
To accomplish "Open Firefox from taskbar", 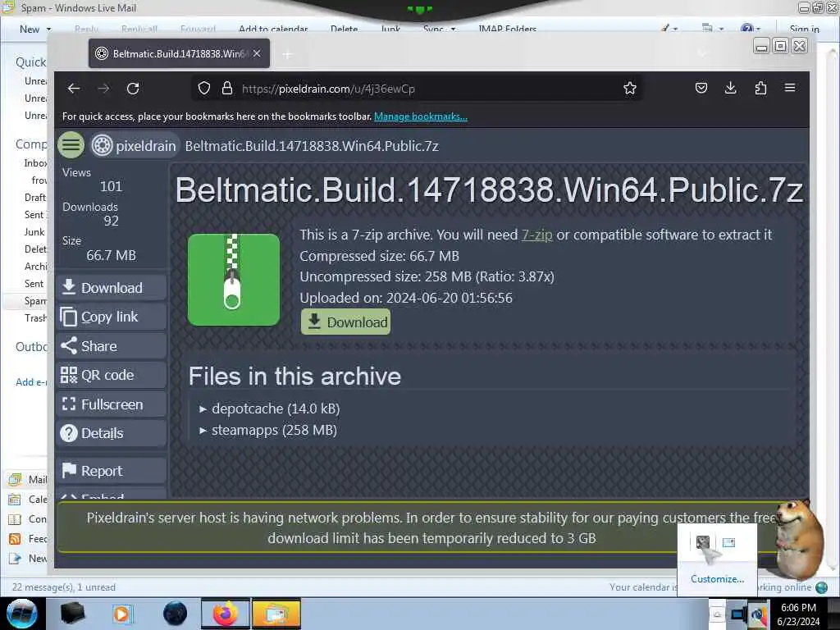I will tap(226, 614).
